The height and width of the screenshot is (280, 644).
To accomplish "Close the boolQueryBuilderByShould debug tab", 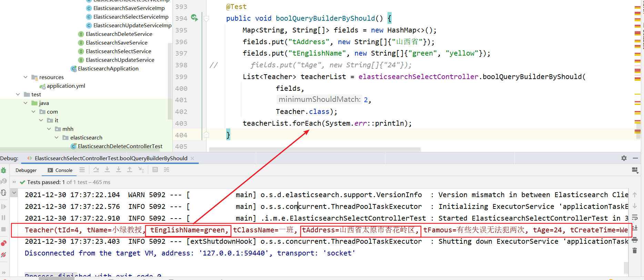I will 192,158.
